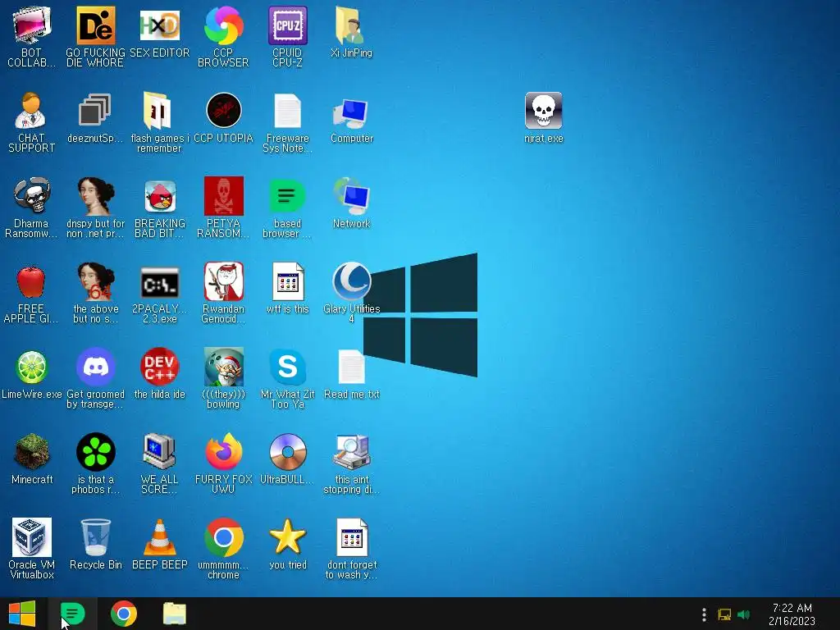This screenshot has width=840, height=630.
Task: Open the 'ummmmm... chrome' desktop shortcut
Action: [x=223, y=549]
